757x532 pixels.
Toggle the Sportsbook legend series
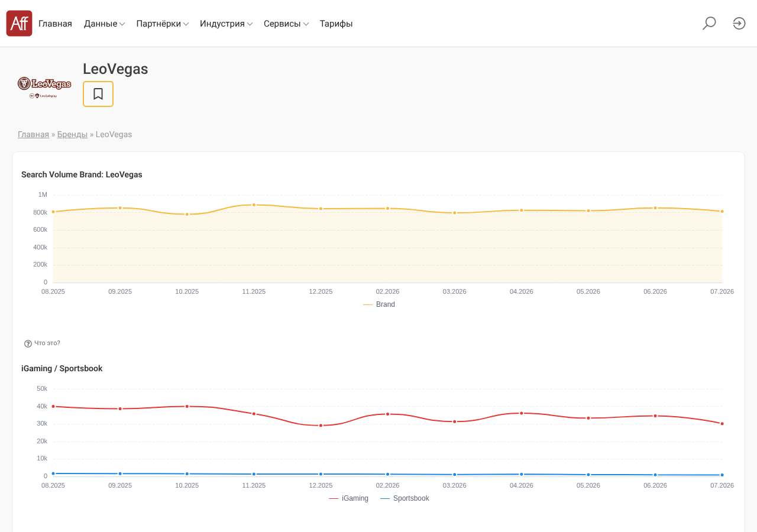405,498
